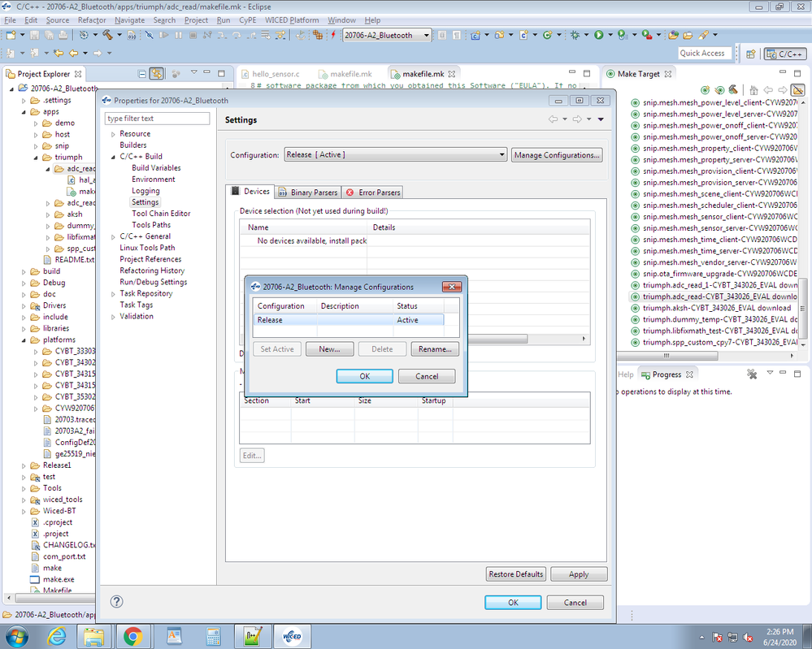Open the New Make Target icon
Screen dimensions: 812x649
(x=706, y=89)
